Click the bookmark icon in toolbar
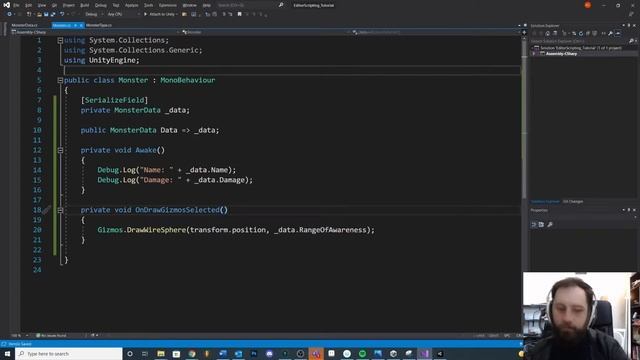Image resolution: width=640 pixels, height=360 pixels. coord(240,14)
